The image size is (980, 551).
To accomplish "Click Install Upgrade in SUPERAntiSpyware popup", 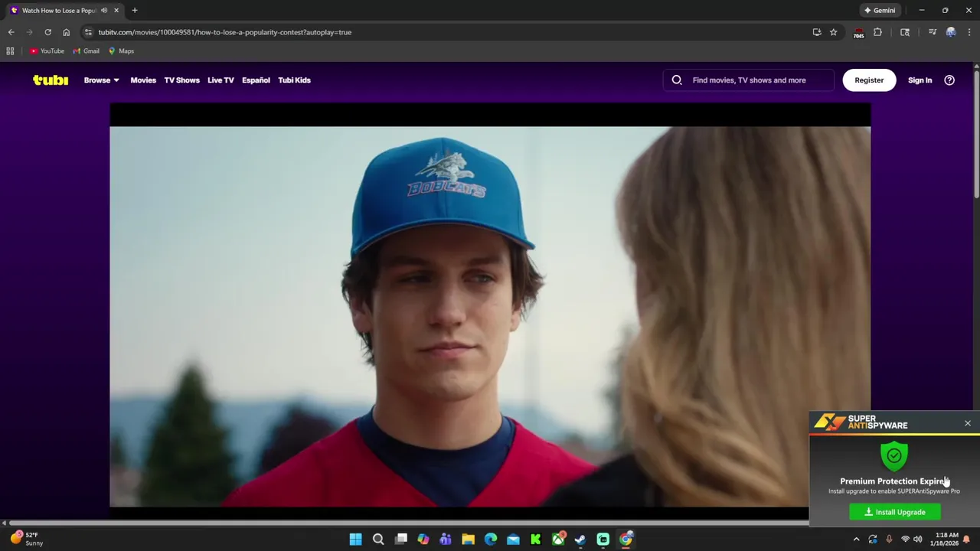I will 895,512.
